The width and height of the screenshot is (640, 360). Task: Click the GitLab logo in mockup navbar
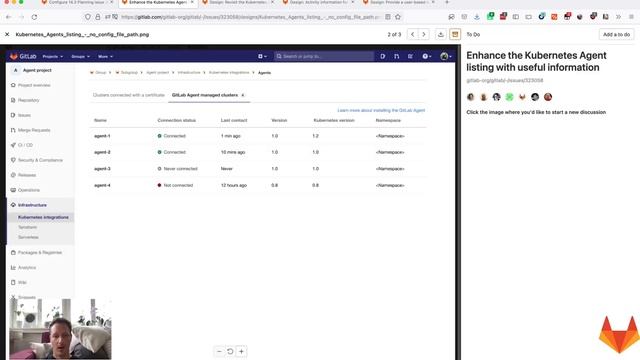point(23,56)
